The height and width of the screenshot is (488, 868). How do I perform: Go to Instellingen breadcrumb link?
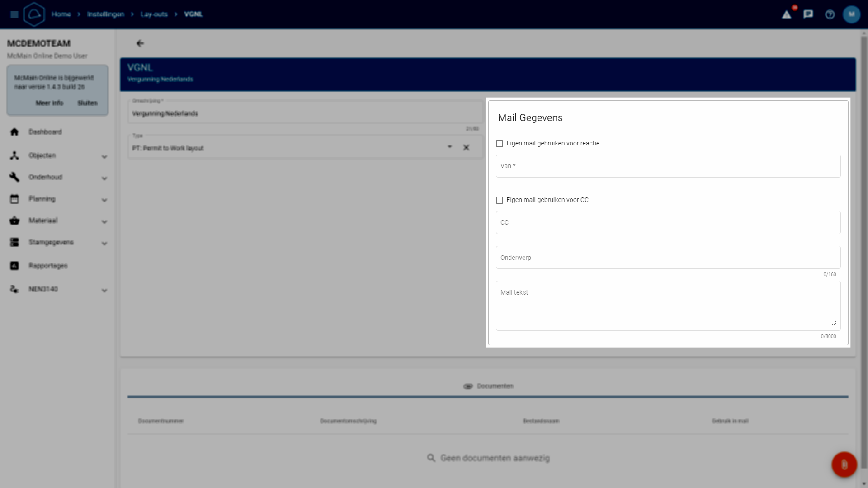click(105, 14)
